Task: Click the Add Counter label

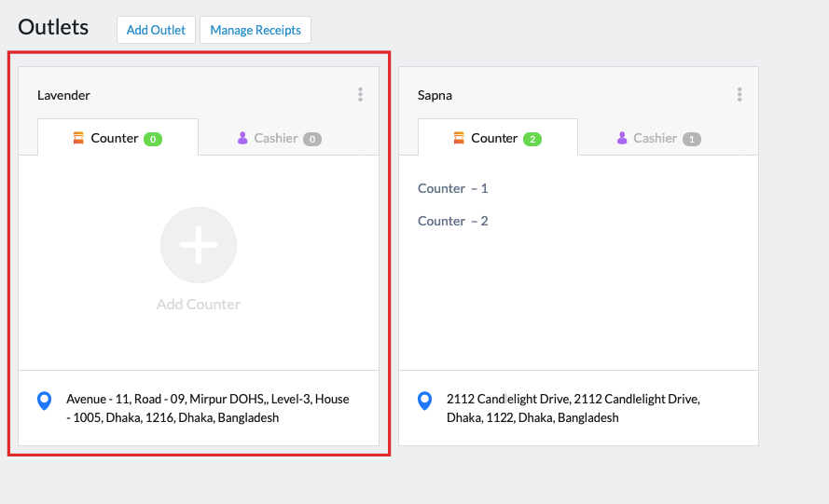Action: pos(199,305)
